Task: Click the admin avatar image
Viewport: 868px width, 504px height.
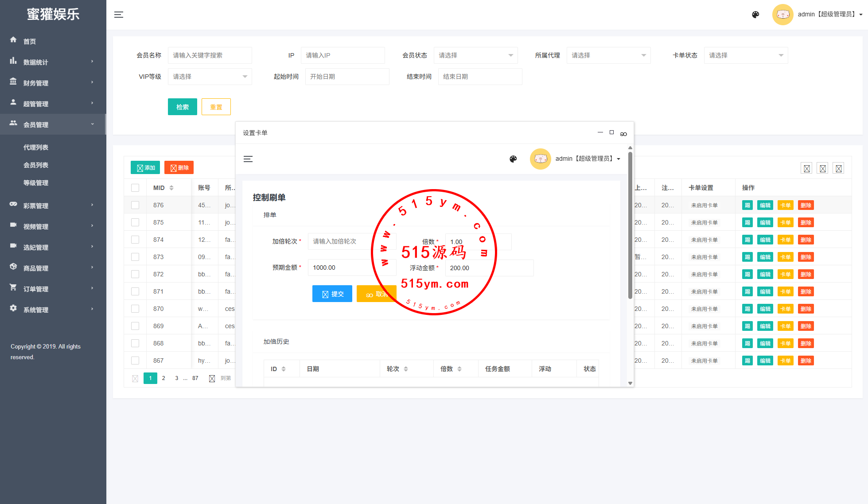Action: 782,15
